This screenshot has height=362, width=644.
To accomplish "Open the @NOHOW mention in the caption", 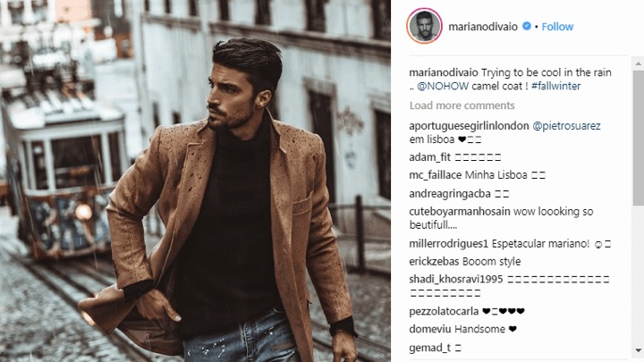I will coord(443,86).
